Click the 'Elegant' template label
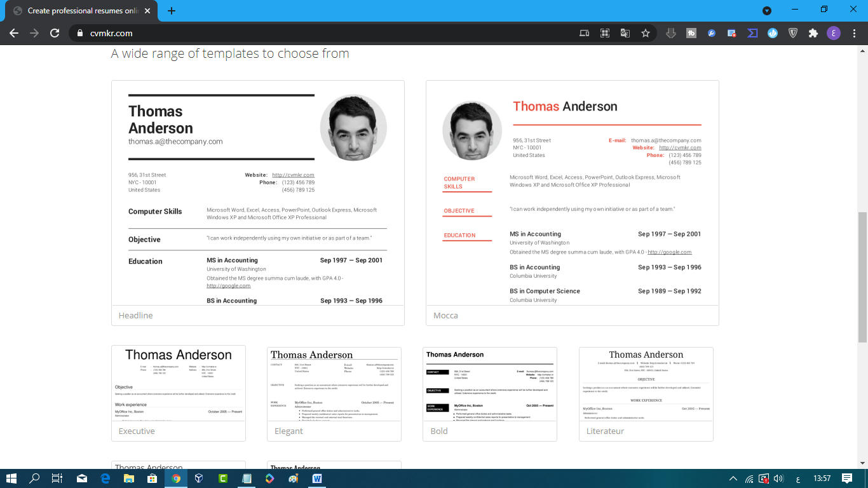Viewport: 868px width, 488px height. click(288, 431)
